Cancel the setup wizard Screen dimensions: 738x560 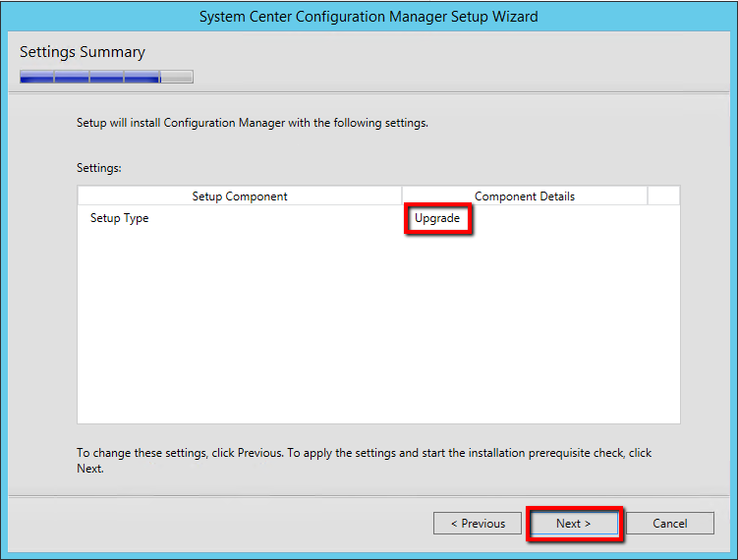670,524
